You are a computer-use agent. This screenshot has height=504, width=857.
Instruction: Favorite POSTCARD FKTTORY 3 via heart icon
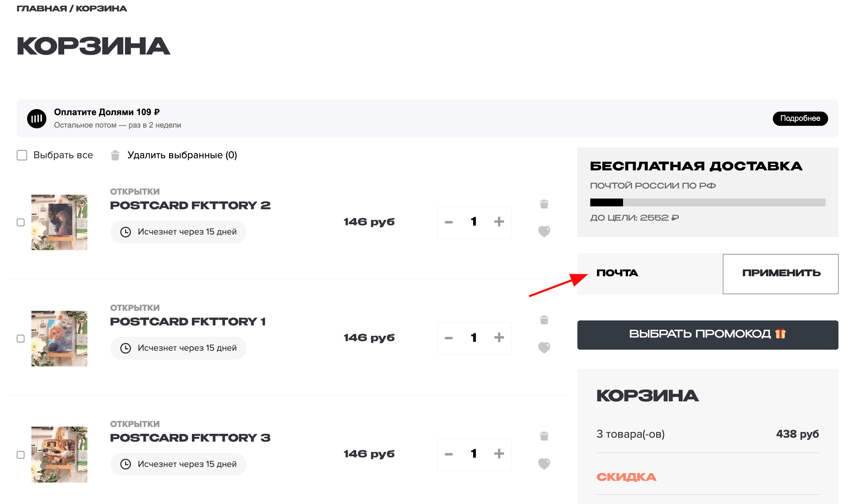544,463
